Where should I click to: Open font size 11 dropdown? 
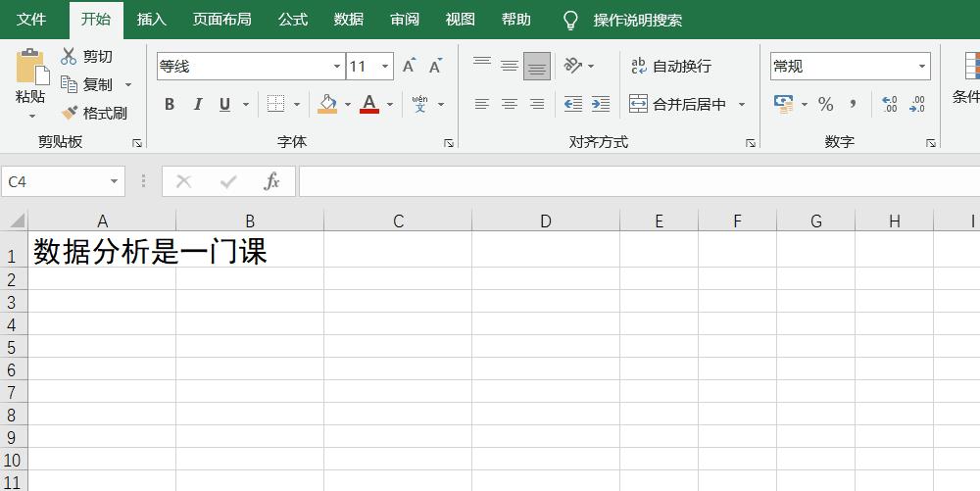click(385, 67)
